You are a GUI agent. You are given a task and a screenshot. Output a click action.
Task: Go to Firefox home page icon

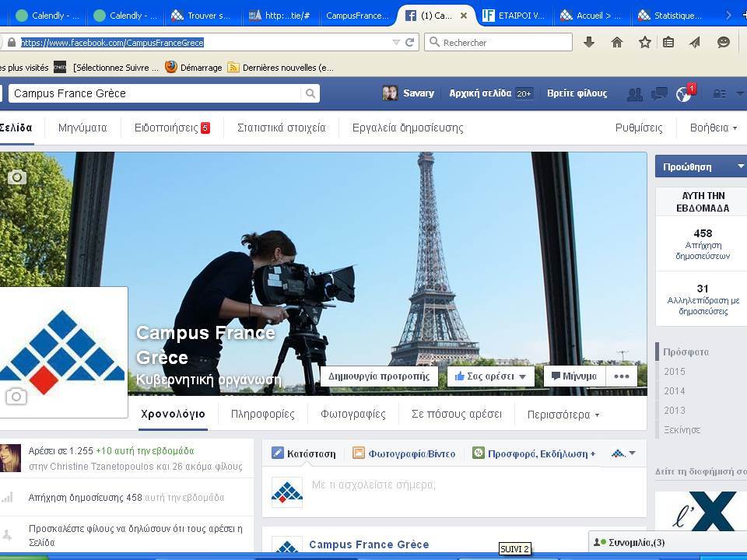(617, 42)
